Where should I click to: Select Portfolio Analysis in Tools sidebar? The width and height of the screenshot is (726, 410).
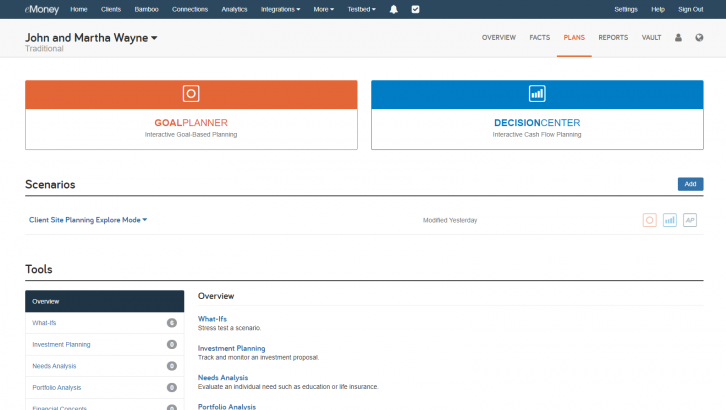click(105, 387)
